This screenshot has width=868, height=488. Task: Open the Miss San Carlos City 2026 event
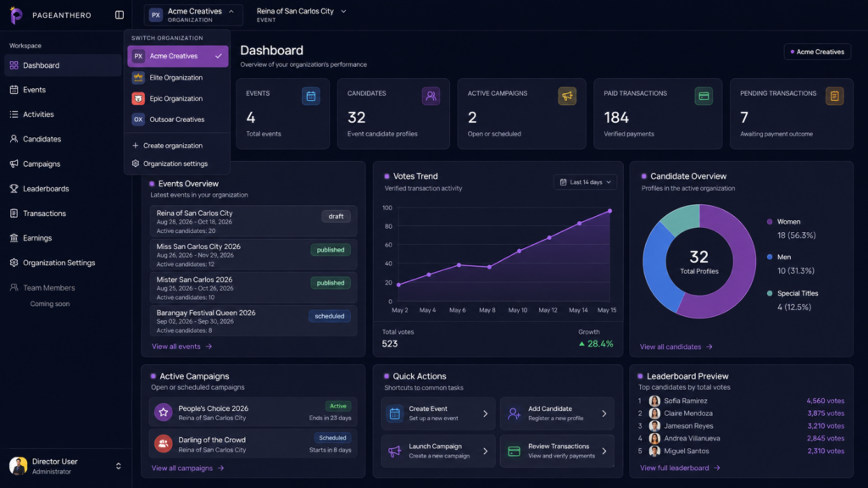[253, 255]
